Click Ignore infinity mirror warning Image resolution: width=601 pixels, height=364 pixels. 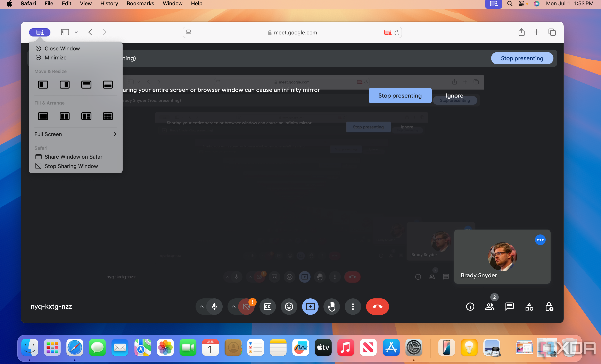click(x=454, y=95)
